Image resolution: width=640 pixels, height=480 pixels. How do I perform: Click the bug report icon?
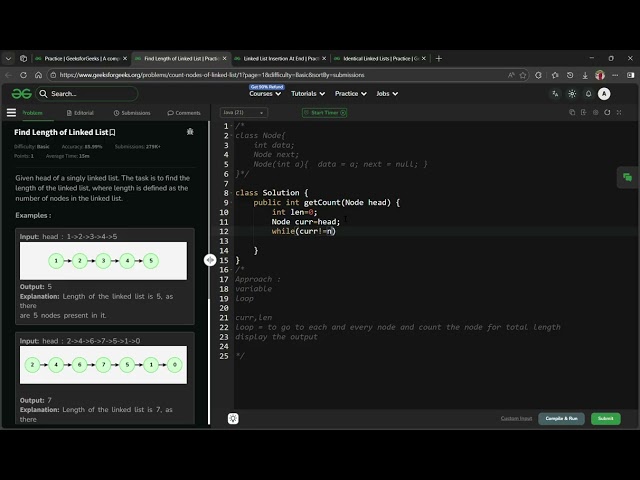[190, 132]
